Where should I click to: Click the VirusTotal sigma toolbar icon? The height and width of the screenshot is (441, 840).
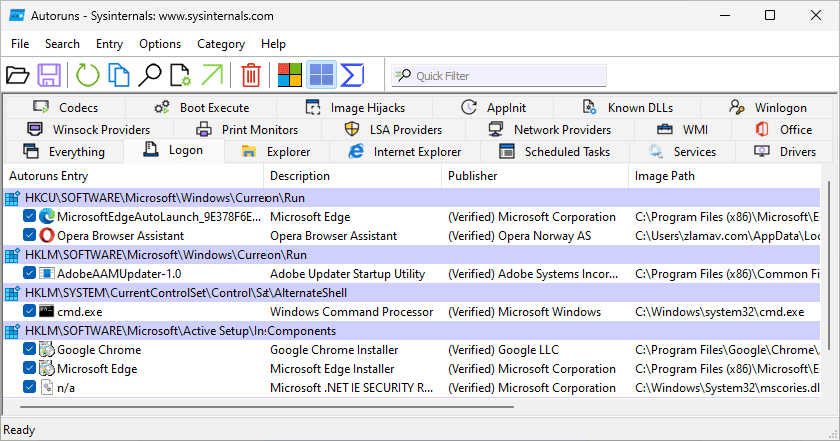coord(352,75)
